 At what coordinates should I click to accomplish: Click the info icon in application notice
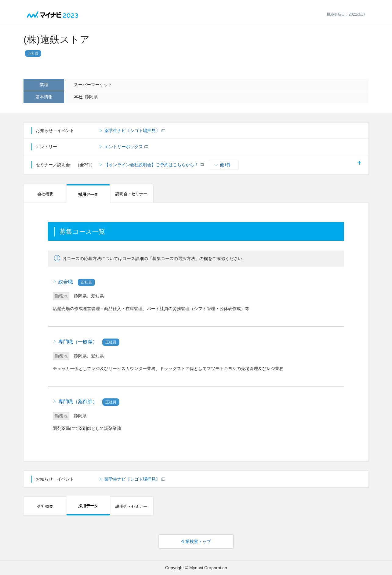[57, 258]
